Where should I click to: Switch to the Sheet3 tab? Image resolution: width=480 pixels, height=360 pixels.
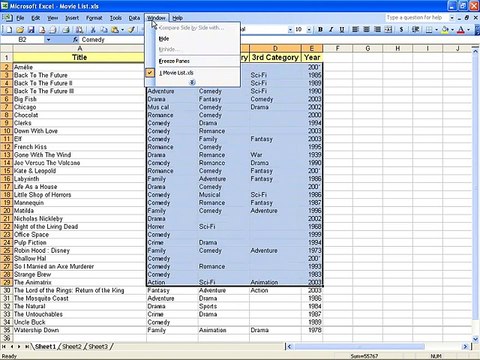(x=98, y=347)
